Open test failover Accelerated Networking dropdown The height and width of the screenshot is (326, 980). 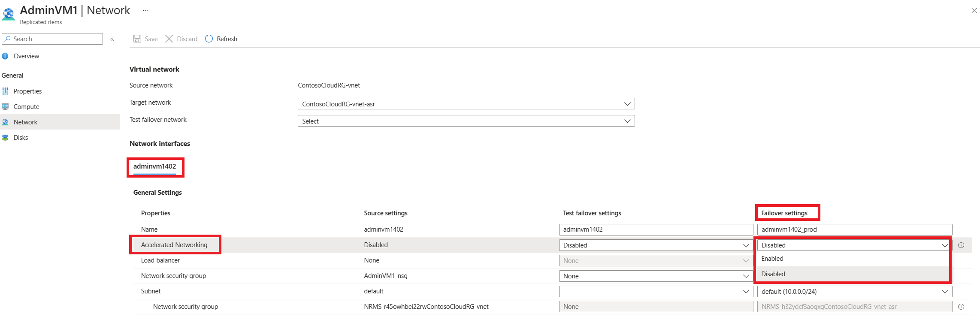click(656, 245)
